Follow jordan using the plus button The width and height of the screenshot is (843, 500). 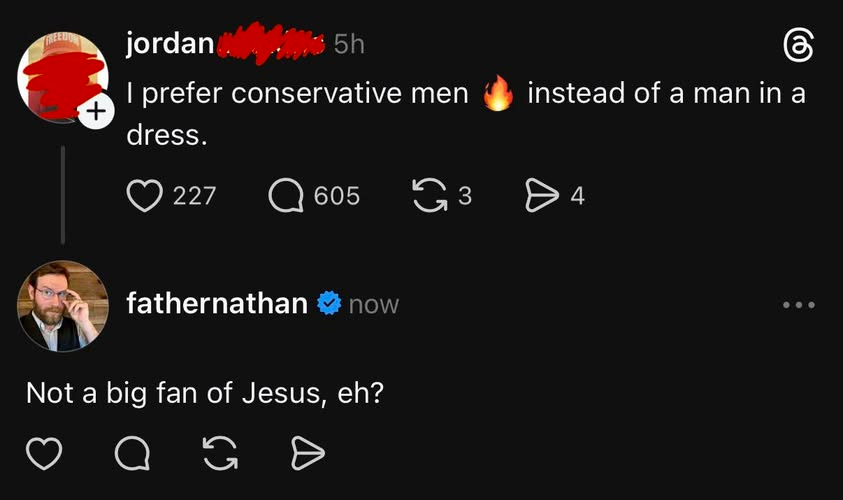[93, 114]
